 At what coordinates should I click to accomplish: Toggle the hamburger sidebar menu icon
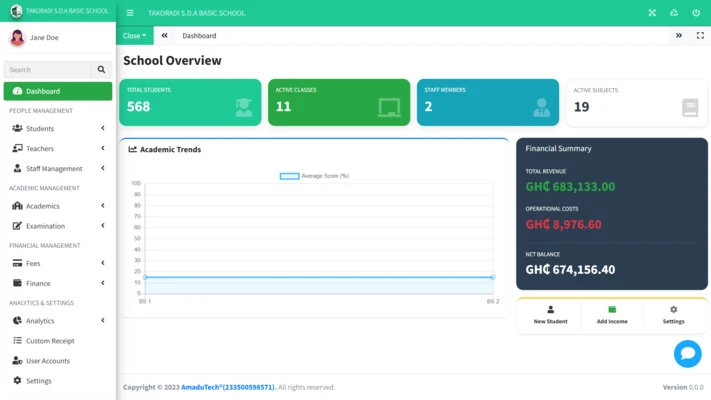point(130,13)
